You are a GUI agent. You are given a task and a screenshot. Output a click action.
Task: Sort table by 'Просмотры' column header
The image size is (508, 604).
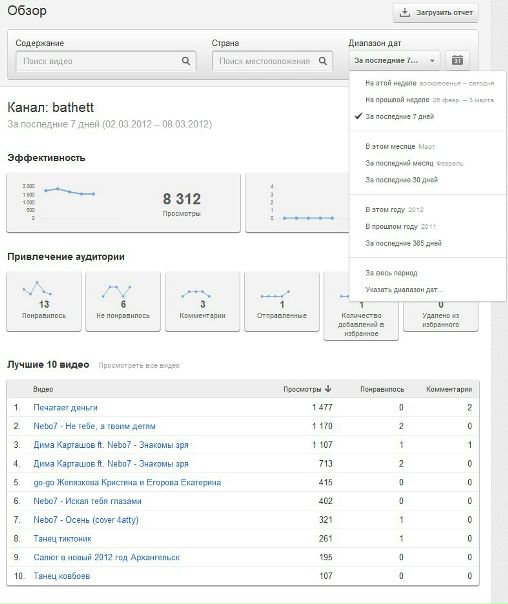(x=302, y=389)
